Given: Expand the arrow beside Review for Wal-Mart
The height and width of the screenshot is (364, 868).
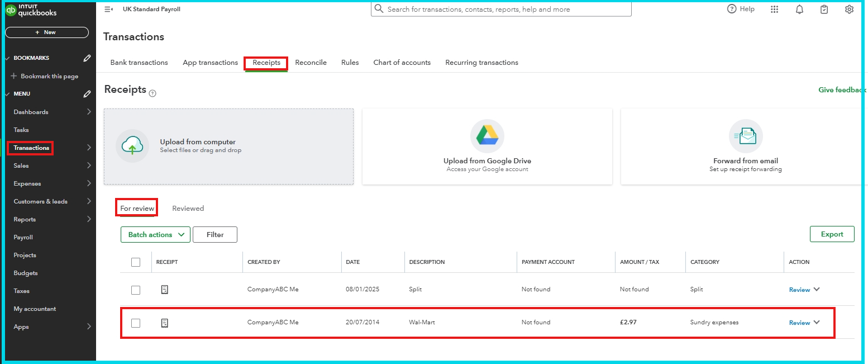Looking at the screenshot, I should coord(817,322).
